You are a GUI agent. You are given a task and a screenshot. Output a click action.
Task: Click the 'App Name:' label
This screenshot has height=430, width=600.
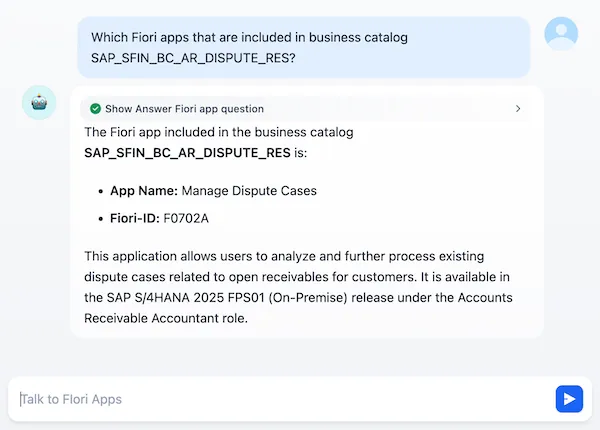click(144, 191)
